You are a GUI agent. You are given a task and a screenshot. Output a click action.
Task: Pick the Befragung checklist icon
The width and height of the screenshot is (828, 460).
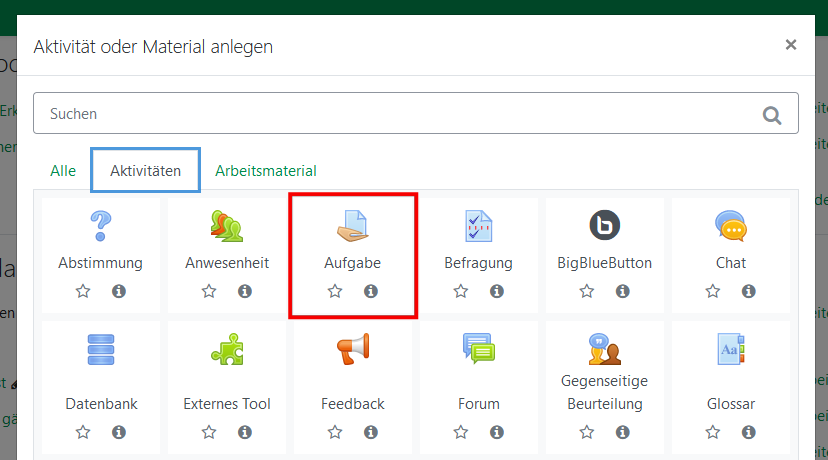[x=478, y=225]
